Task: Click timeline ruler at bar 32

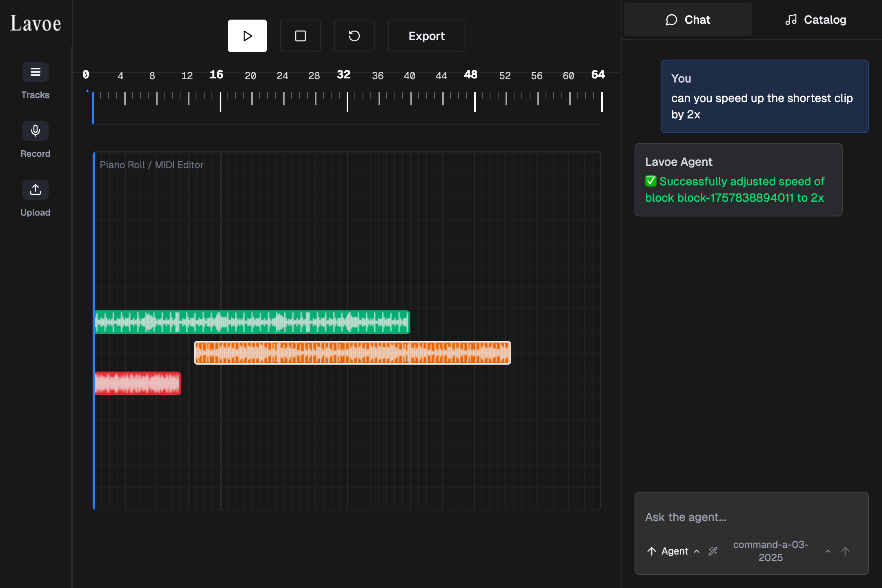Action: tap(347, 101)
